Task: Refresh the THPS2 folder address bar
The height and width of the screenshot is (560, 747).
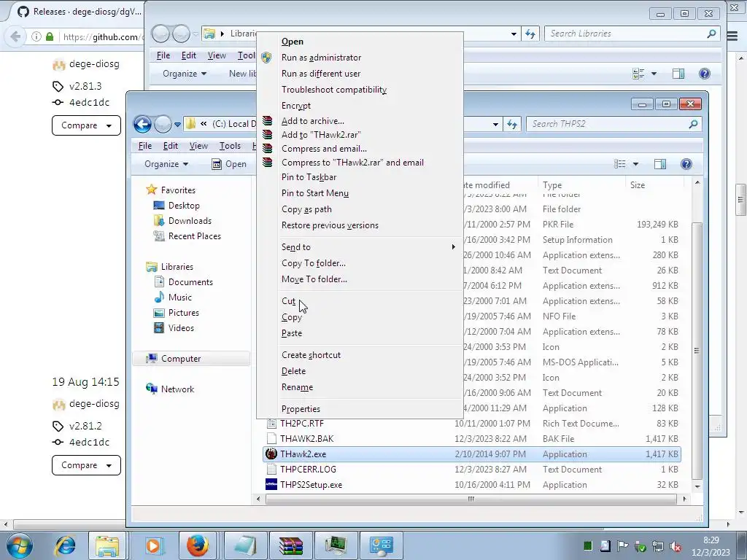Action: point(512,124)
